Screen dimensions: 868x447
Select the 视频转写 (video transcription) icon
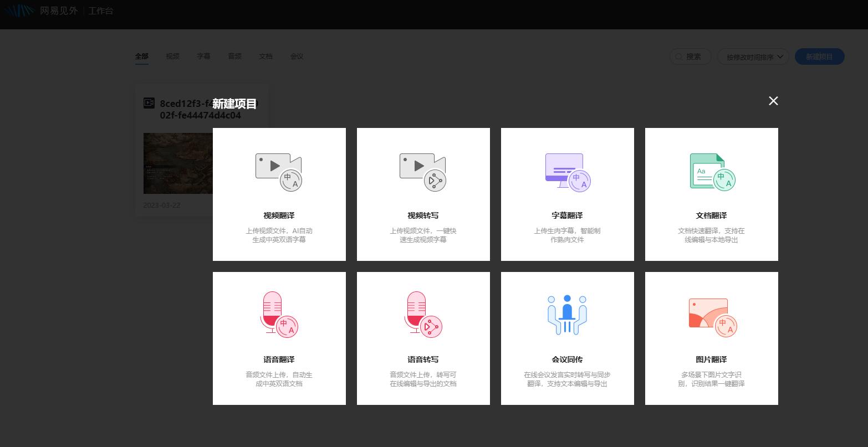pos(423,172)
